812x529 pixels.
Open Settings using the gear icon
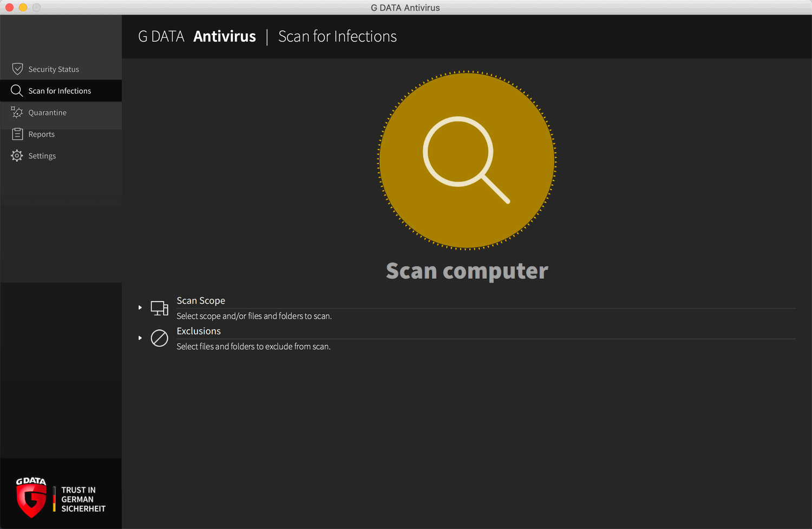click(17, 156)
